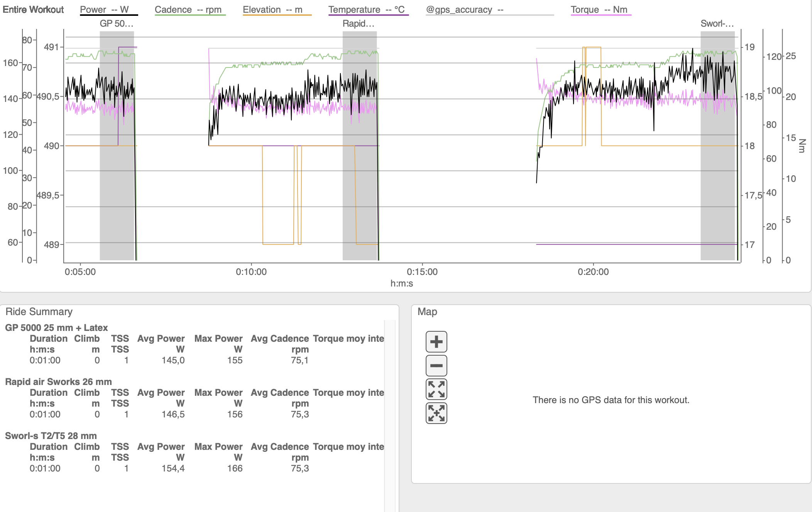The width and height of the screenshot is (812, 512).
Task: Click the map full-screen expand arrows icon
Action: click(x=436, y=389)
